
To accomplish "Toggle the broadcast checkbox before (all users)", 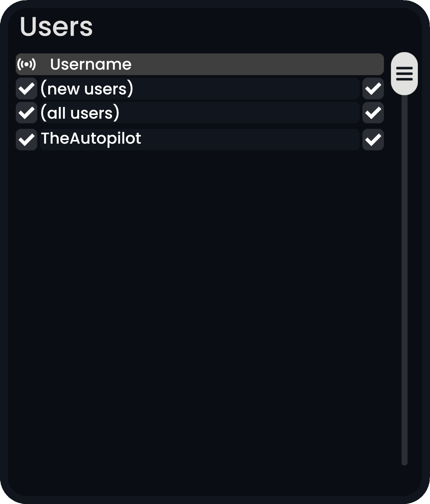I will click(26, 113).
